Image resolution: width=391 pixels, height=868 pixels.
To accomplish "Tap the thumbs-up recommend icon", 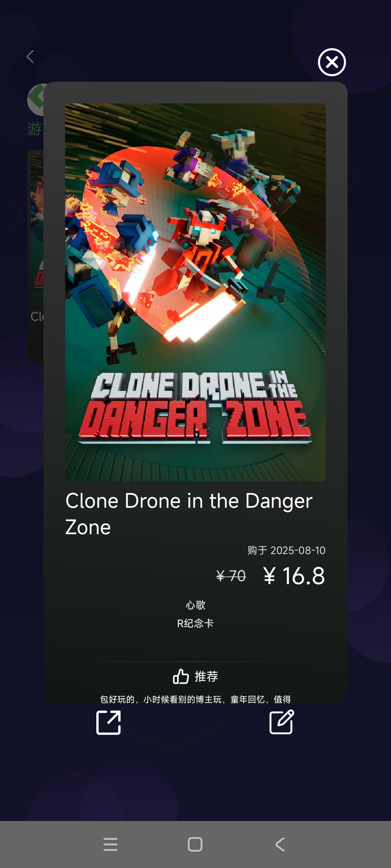I will 181,676.
